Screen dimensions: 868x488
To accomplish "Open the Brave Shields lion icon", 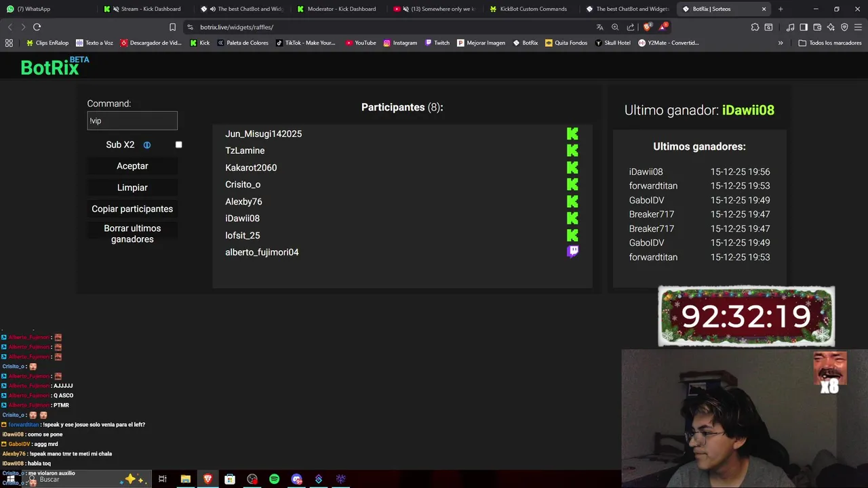I will [x=647, y=27].
